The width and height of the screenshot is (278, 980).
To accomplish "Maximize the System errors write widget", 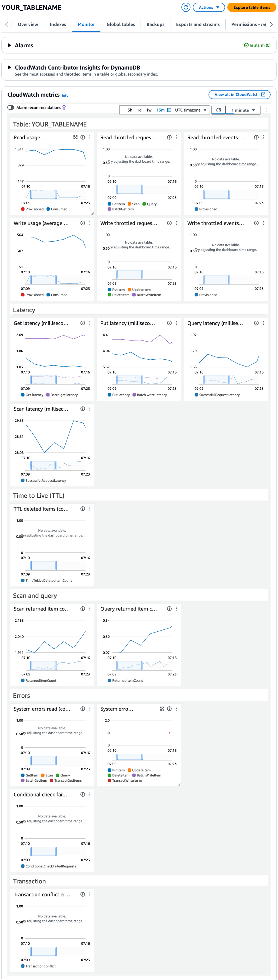I will pyautogui.click(x=162, y=709).
